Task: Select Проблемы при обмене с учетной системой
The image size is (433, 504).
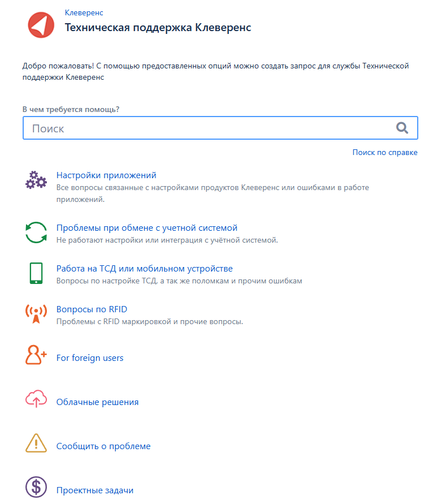Action: tap(147, 228)
